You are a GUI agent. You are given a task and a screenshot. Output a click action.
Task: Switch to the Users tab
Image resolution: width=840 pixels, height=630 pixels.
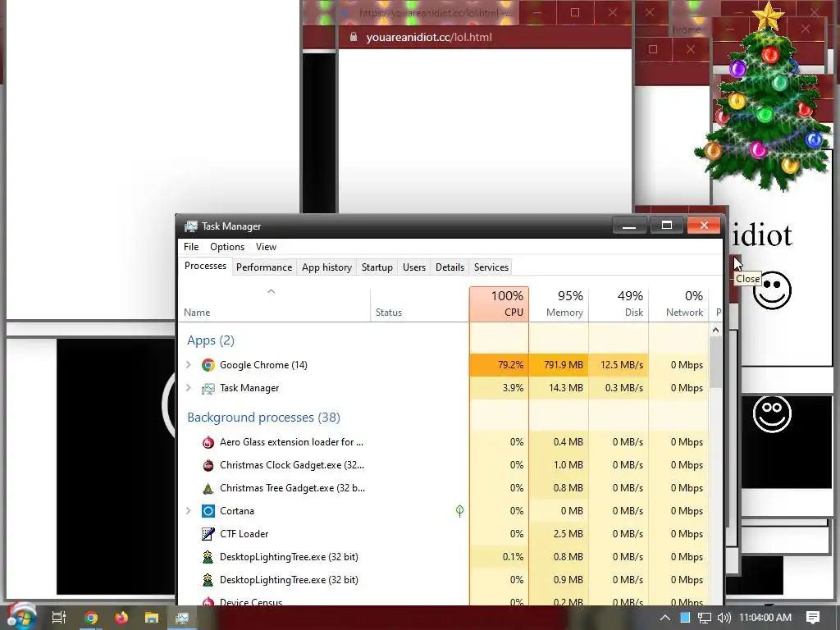(x=414, y=267)
